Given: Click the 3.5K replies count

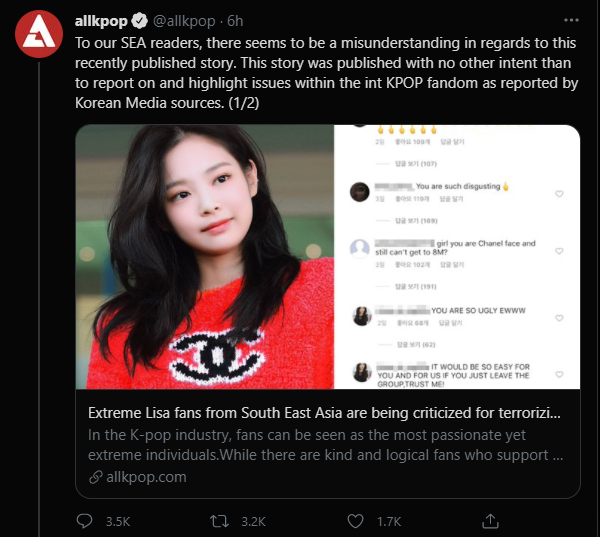Looking at the screenshot, I should click(x=116, y=520).
